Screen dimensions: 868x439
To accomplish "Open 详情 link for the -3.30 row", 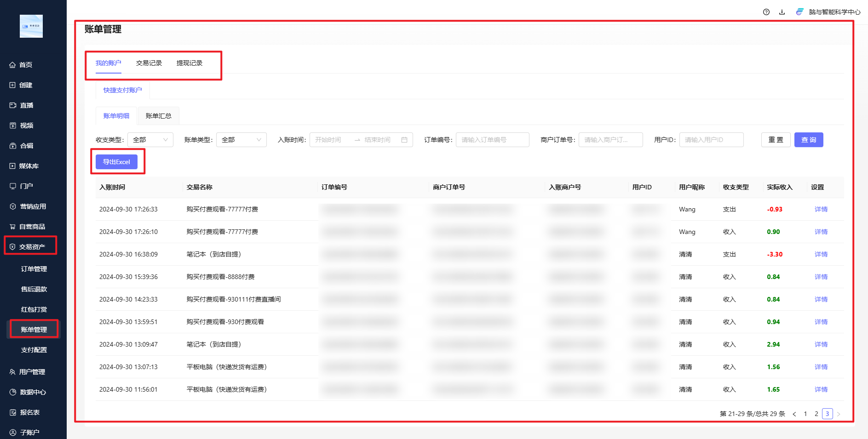I will tap(821, 254).
